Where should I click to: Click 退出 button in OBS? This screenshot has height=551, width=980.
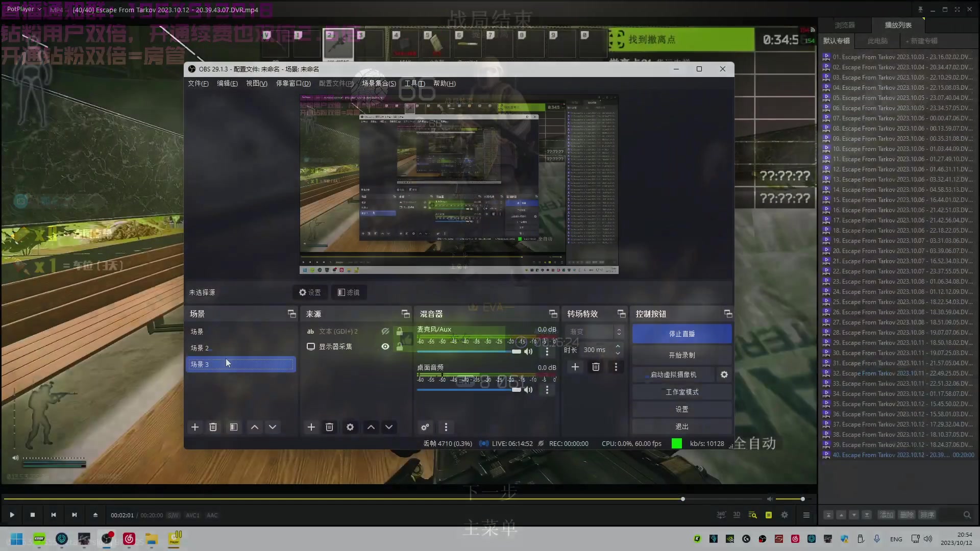(682, 427)
